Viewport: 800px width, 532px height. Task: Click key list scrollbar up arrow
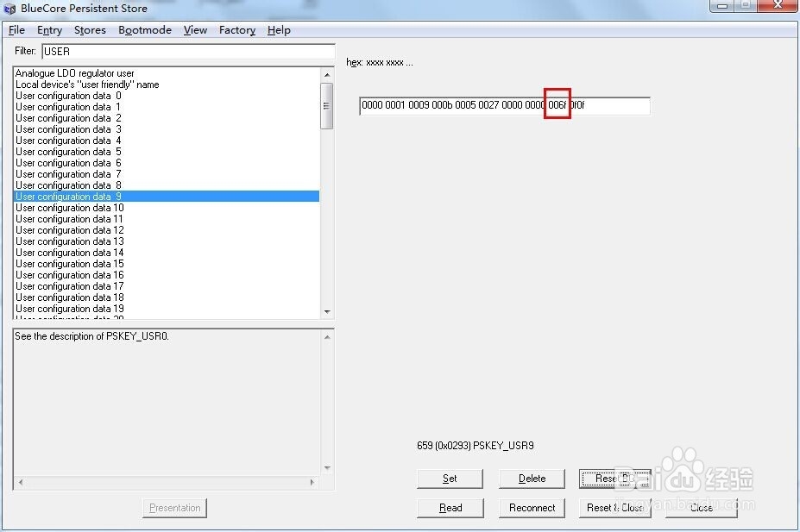(x=327, y=75)
